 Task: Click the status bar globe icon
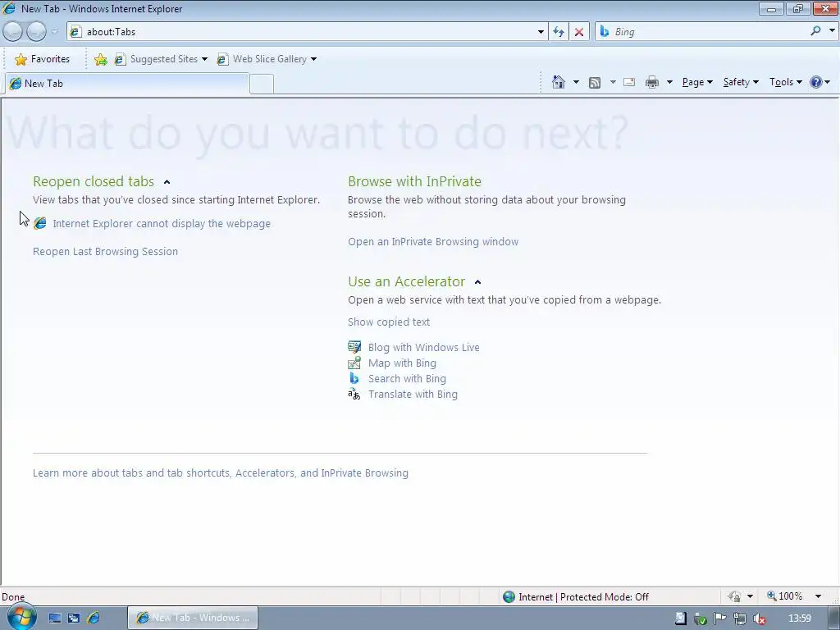(x=509, y=597)
